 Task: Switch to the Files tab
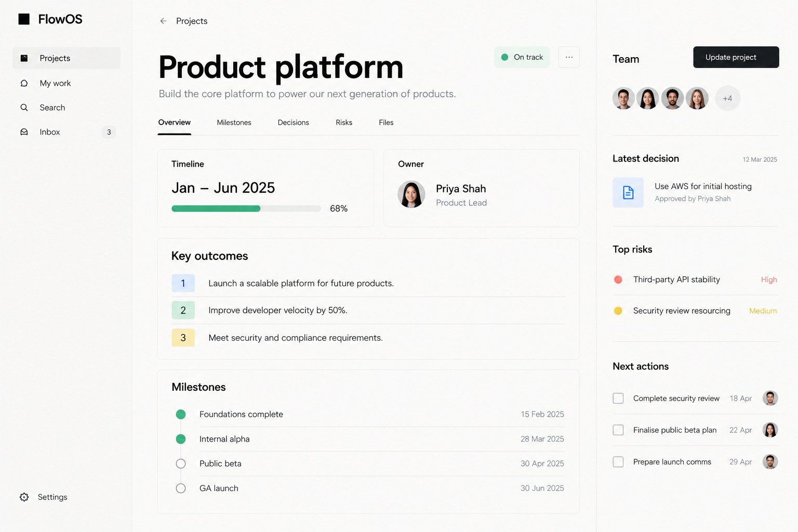pyautogui.click(x=386, y=123)
